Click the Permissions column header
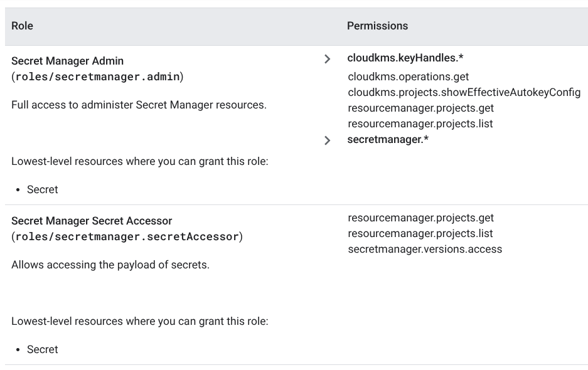This screenshot has width=588, height=370. tap(377, 26)
